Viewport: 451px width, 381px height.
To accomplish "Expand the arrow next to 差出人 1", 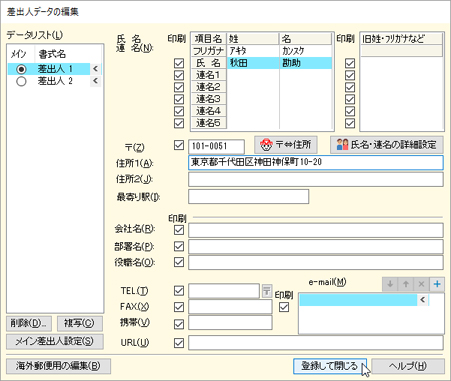I will (95, 69).
